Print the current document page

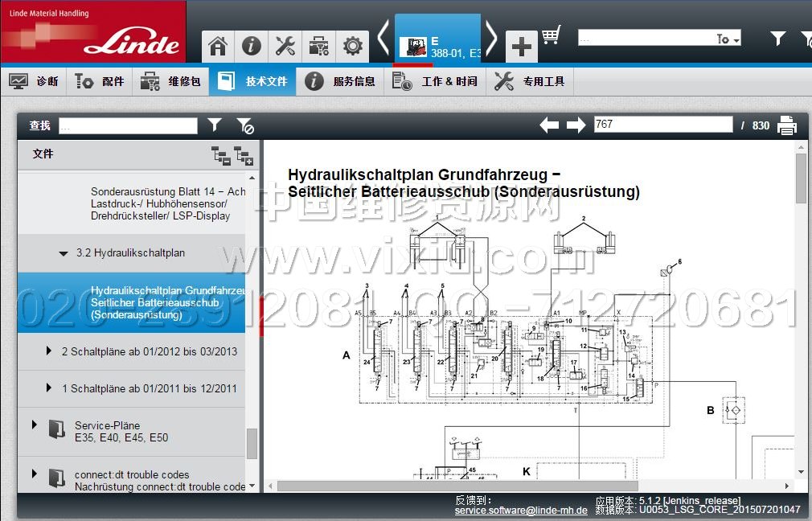click(785, 125)
